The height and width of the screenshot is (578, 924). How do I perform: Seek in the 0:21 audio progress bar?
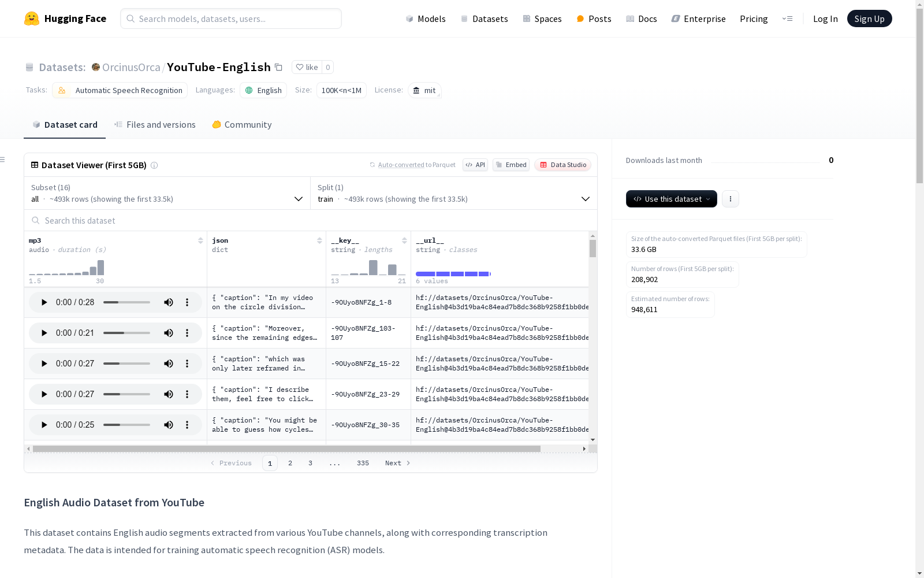126,333
